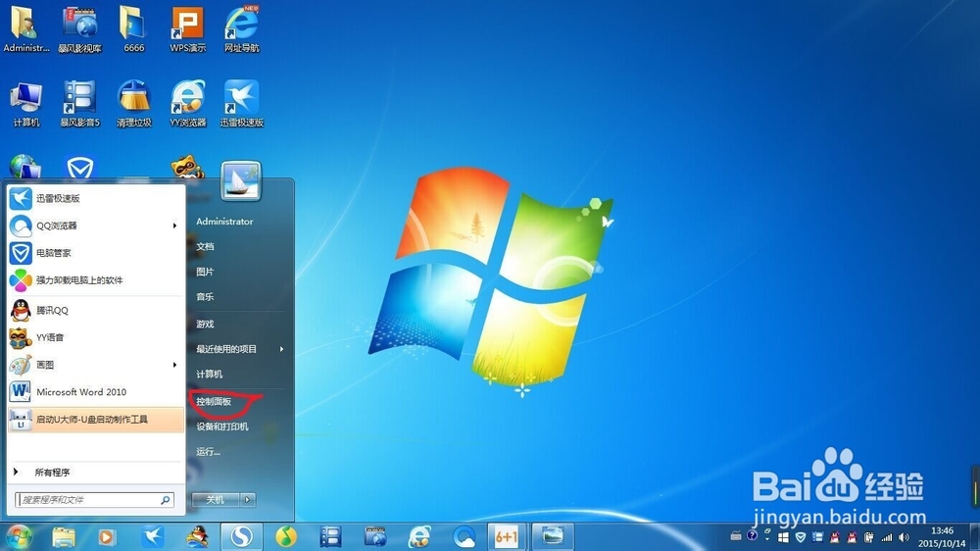
Task: Open 文档 from the Start menu
Action: 205,246
